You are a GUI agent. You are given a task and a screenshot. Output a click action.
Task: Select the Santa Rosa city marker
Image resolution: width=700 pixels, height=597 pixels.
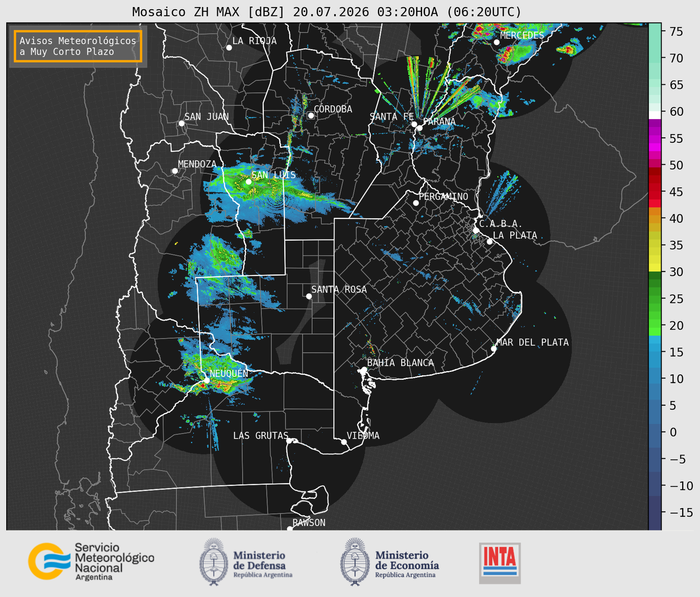[309, 296]
